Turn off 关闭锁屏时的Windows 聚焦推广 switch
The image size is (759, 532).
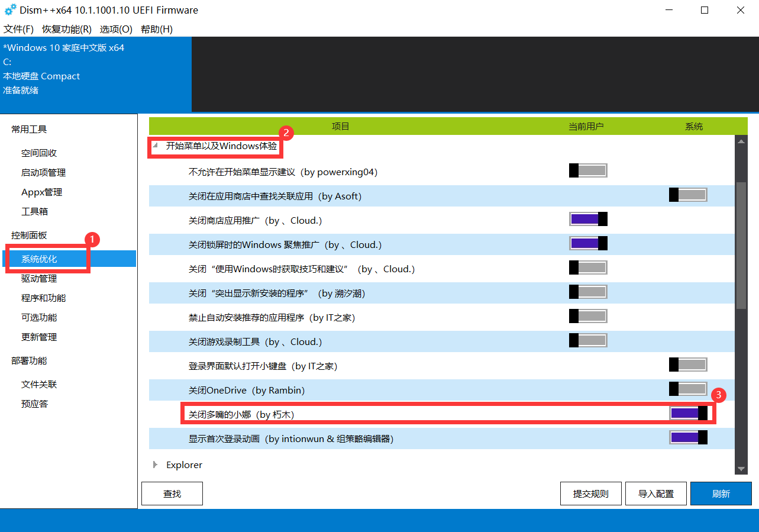(x=588, y=243)
